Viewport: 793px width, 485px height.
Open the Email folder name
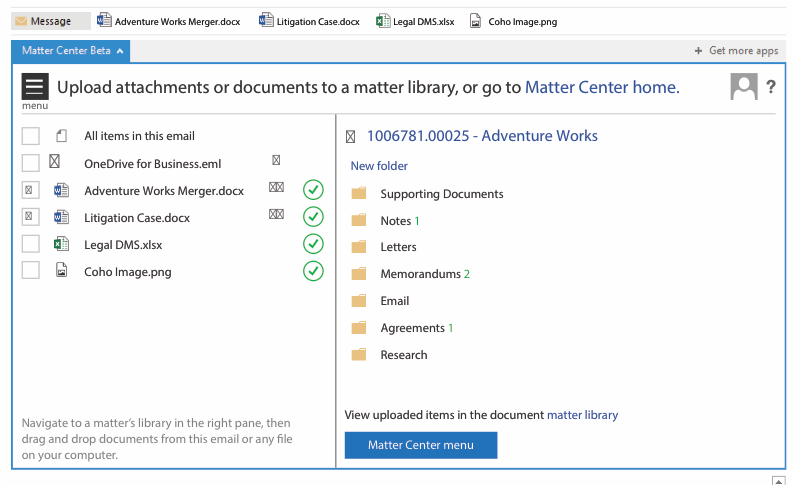(394, 301)
